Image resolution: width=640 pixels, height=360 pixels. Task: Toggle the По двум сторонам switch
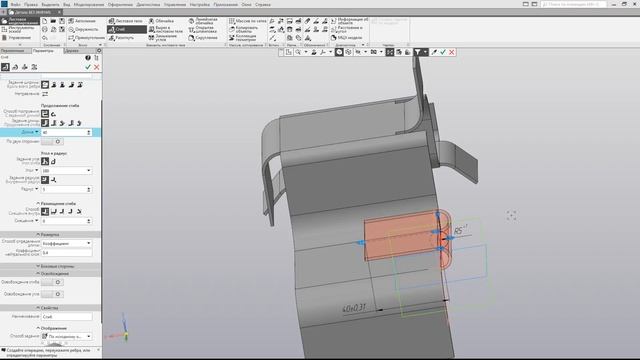53,141
